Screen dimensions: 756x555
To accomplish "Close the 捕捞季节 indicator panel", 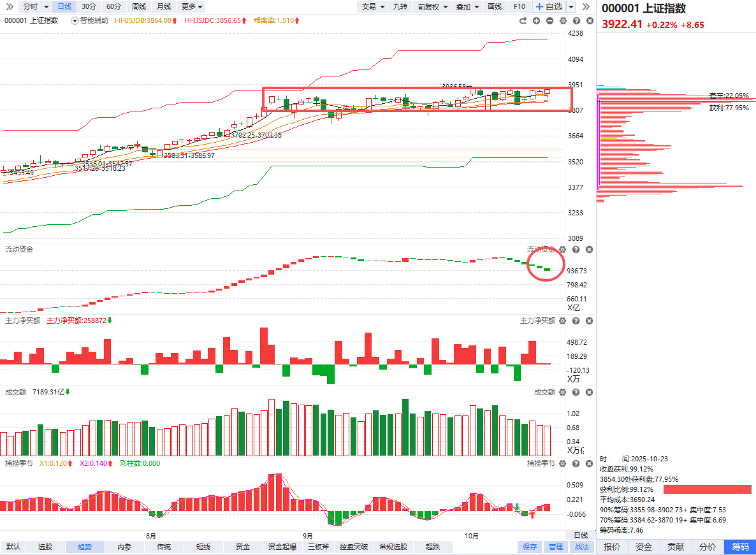I will coord(589,463).
